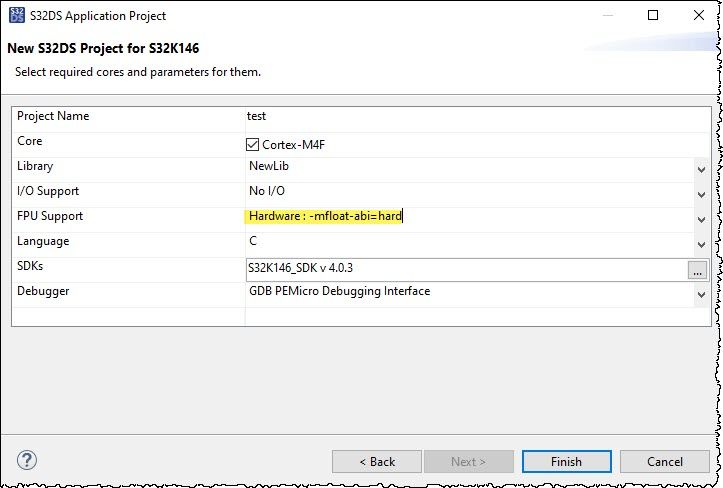Screen dimensions: 723x488
Task: Maximize the S32DS Application Project dialog
Action: 653,15
